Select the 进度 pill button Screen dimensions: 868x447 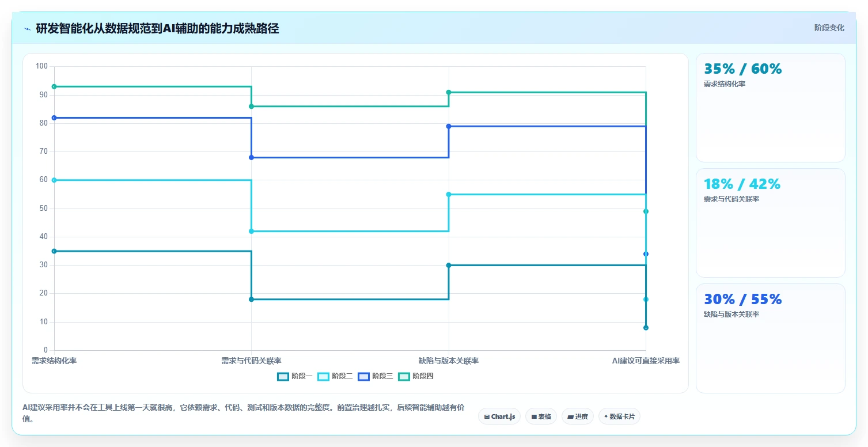pos(578,416)
